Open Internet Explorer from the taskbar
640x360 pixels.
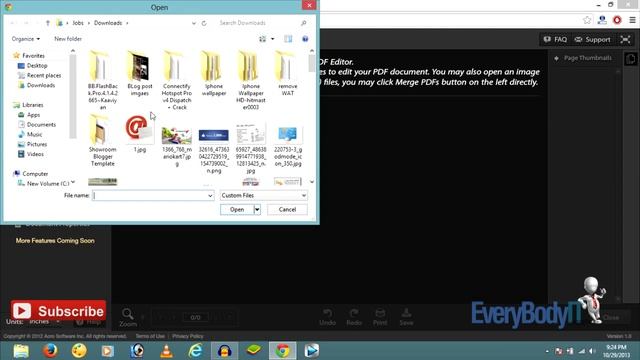196,351
